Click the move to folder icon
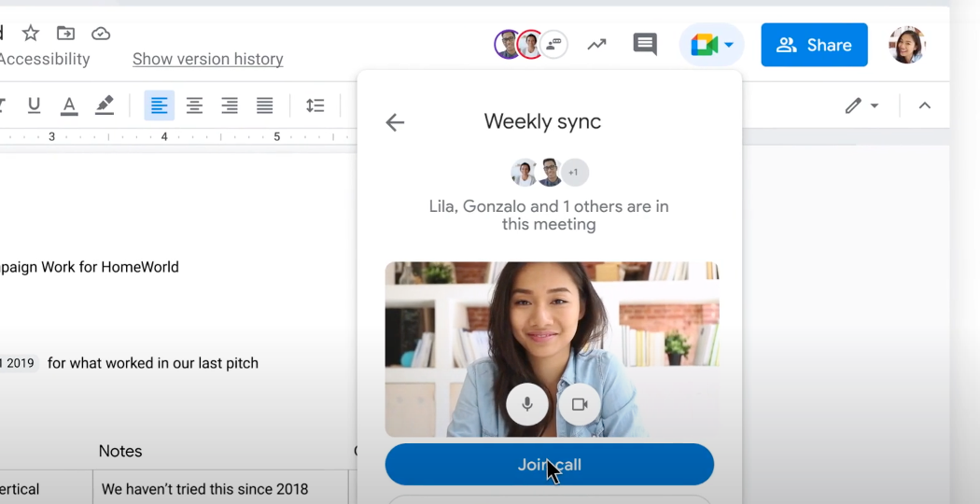 coord(65,34)
